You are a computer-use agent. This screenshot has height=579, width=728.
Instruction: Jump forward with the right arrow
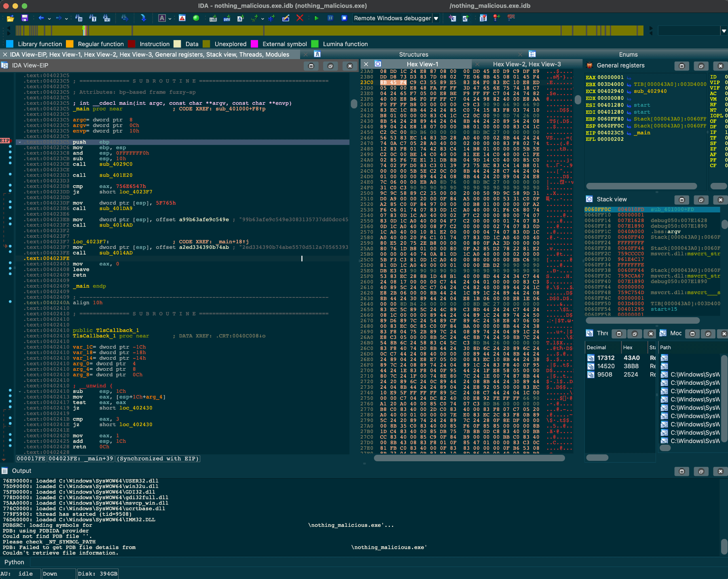tap(59, 18)
